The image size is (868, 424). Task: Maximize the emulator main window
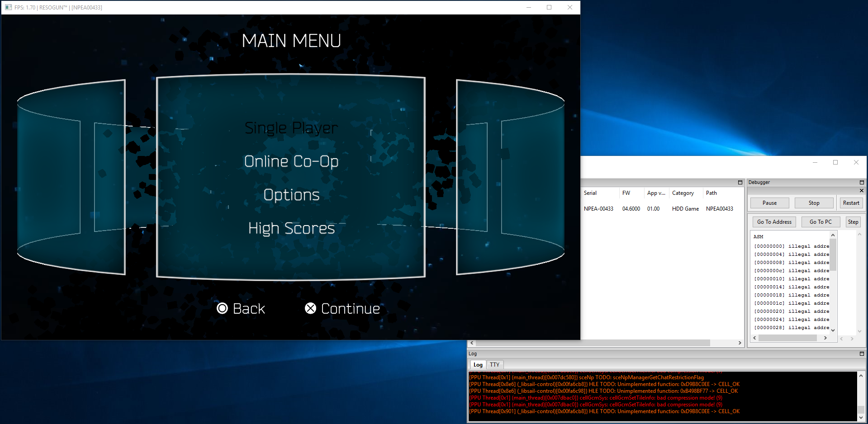pyautogui.click(x=835, y=162)
